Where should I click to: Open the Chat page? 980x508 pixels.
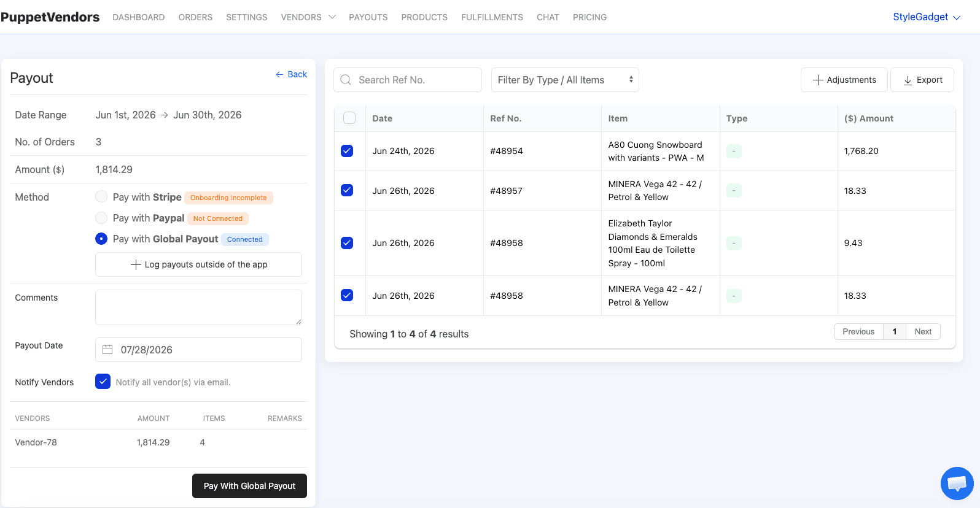click(548, 17)
